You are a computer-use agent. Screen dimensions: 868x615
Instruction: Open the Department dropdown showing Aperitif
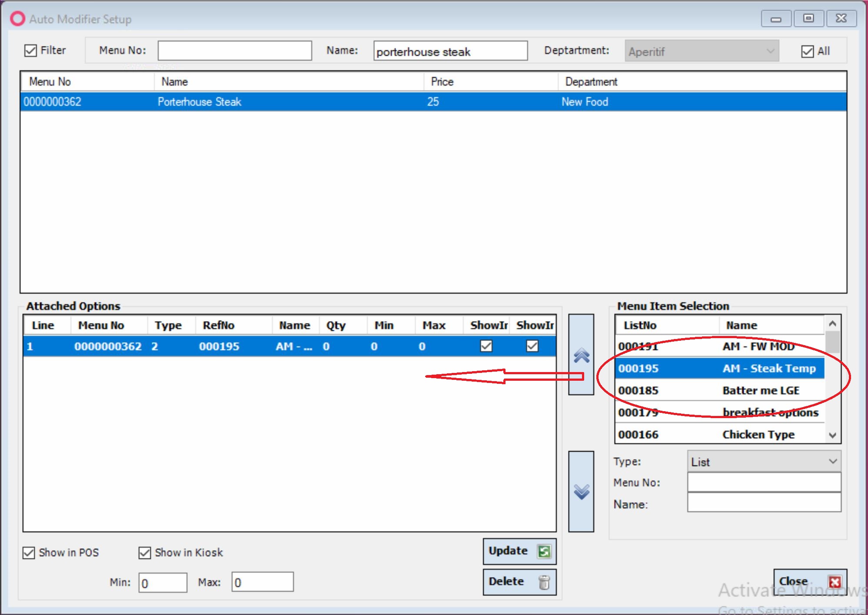702,51
